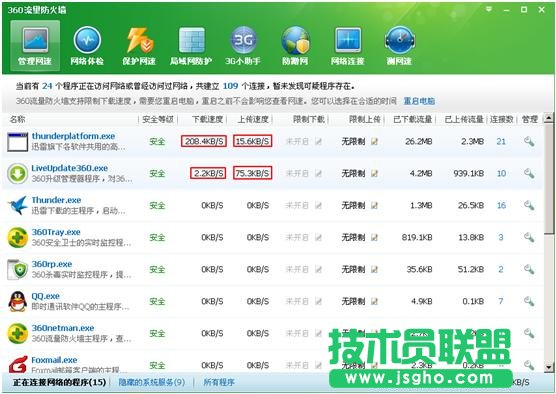Edit download limit icon for 360Tray.exe
Screen dimensions: 556x394
[318, 237]
